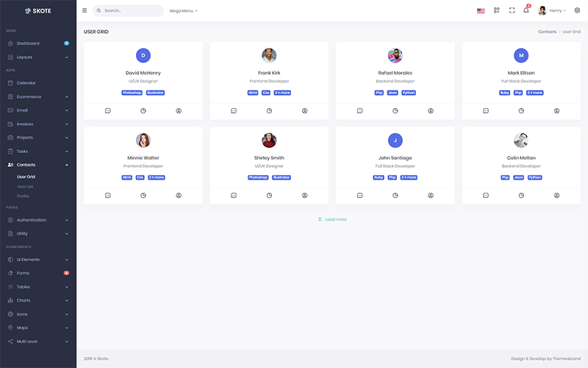
Task: Open profile icon on Mark Ellison card
Action: tap(556, 111)
